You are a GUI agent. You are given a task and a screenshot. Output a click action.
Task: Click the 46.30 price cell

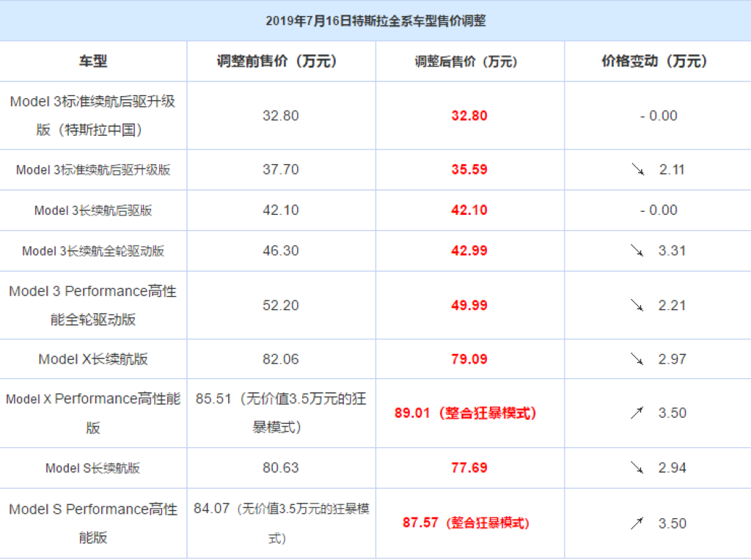pyautogui.click(x=281, y=251)
